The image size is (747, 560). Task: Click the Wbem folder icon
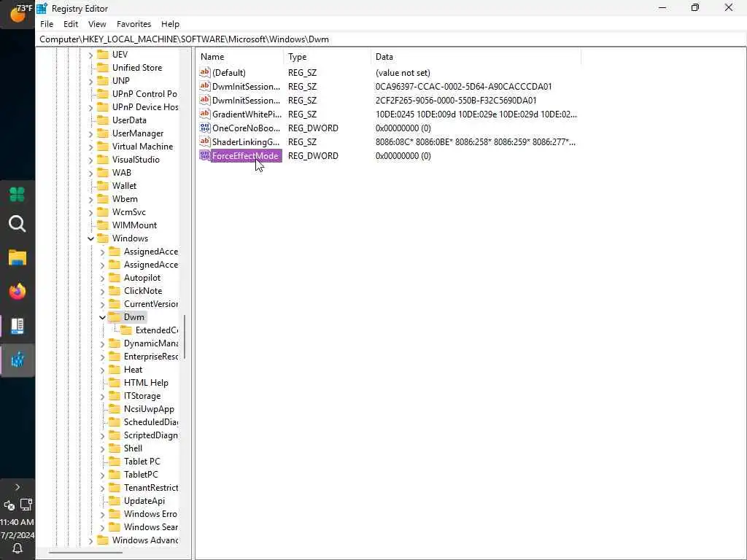(103, 198)
